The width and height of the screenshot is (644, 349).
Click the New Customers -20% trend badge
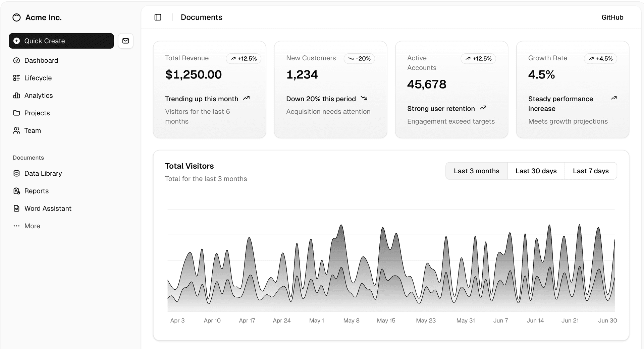click(x=359, y=59)
